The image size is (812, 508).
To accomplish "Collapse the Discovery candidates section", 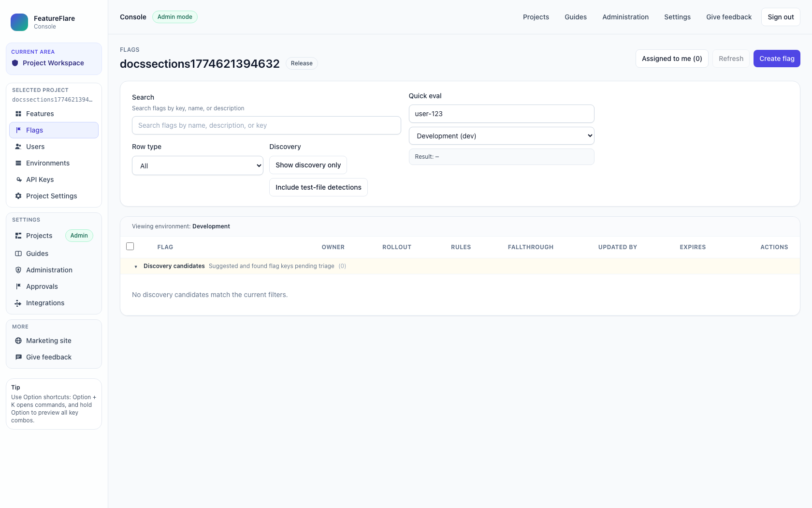I will [136, 267].
